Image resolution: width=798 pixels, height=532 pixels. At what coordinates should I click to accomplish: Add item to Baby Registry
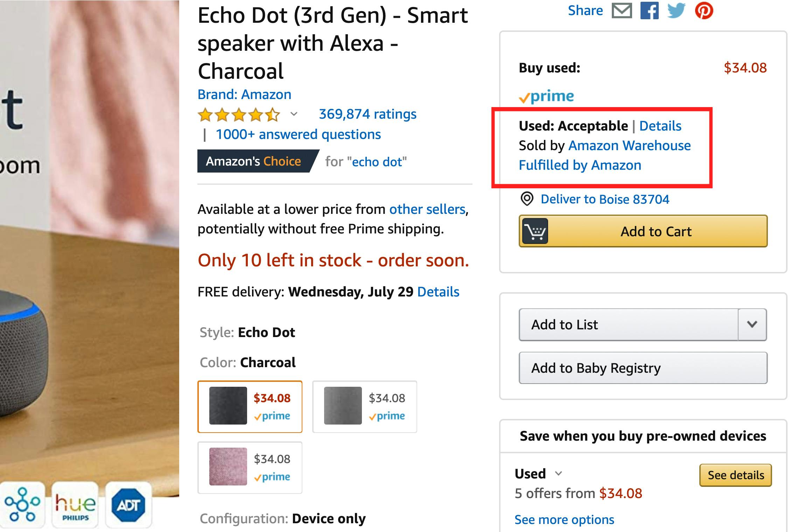pyautogui.click(x=643, y=368)
